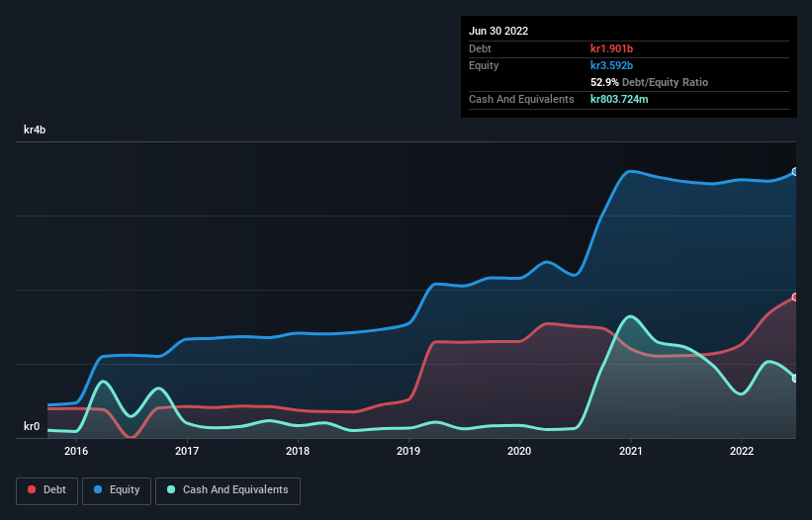812x520 pixels.
Task: Click the Equity label in tooltip
Action: point(484,65)
